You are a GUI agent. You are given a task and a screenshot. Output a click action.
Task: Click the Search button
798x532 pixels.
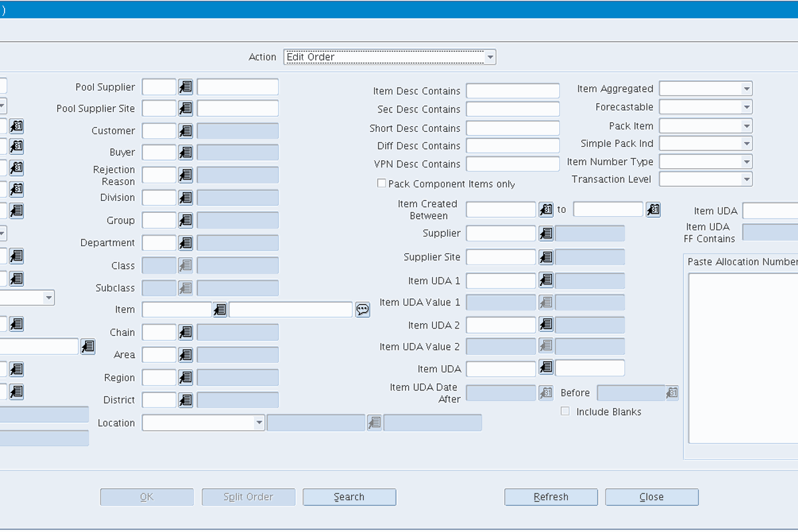point(349,497)
